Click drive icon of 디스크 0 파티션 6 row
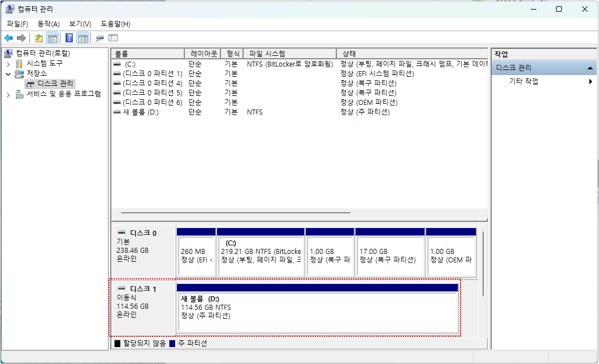599x364 pixels. (x=118, y=102)
